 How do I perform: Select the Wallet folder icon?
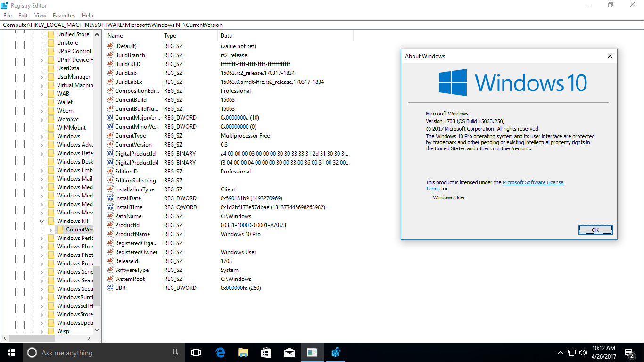51,102
